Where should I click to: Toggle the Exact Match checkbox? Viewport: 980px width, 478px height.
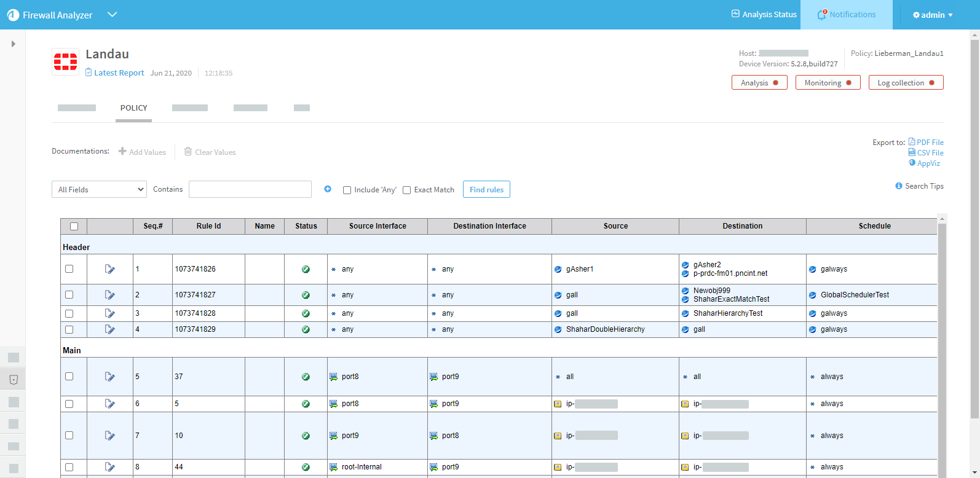[x=407, y=190]
